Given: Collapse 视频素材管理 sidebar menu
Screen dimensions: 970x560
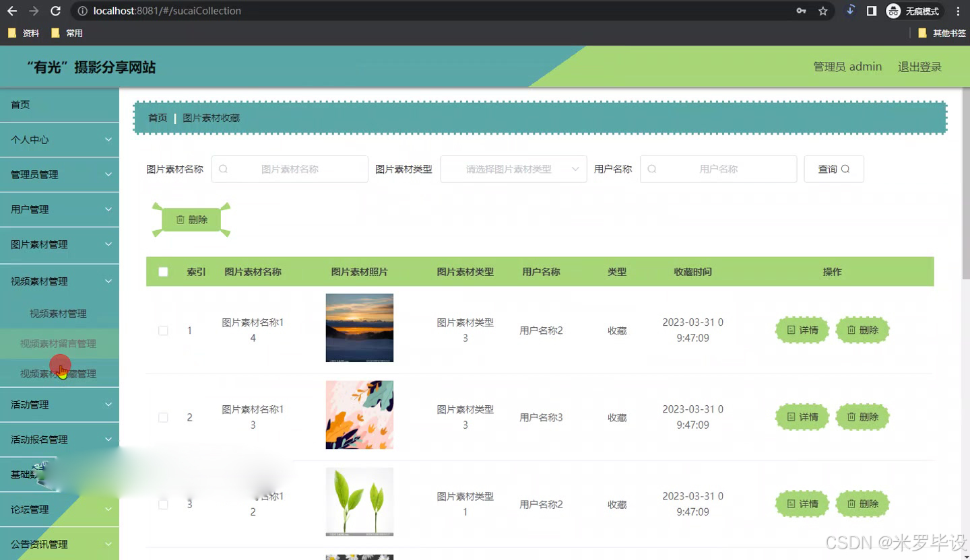Looking at the screenshot, I should [59, 281].
